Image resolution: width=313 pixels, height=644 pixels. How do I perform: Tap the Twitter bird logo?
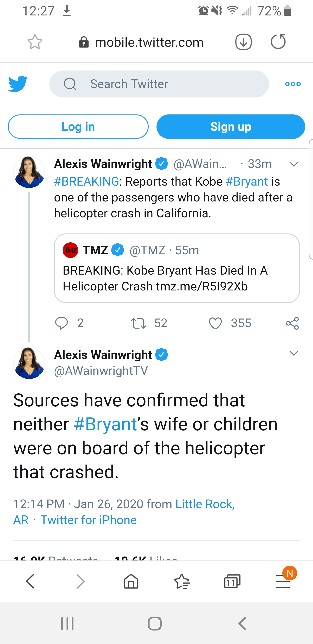(18, 84)
